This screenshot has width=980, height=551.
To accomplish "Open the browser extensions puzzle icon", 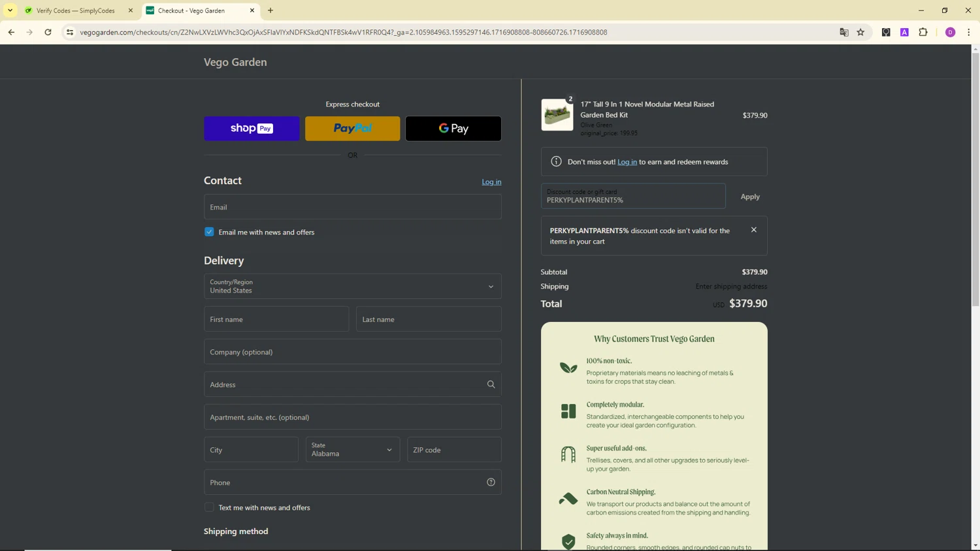I will [x=923, y=32].
